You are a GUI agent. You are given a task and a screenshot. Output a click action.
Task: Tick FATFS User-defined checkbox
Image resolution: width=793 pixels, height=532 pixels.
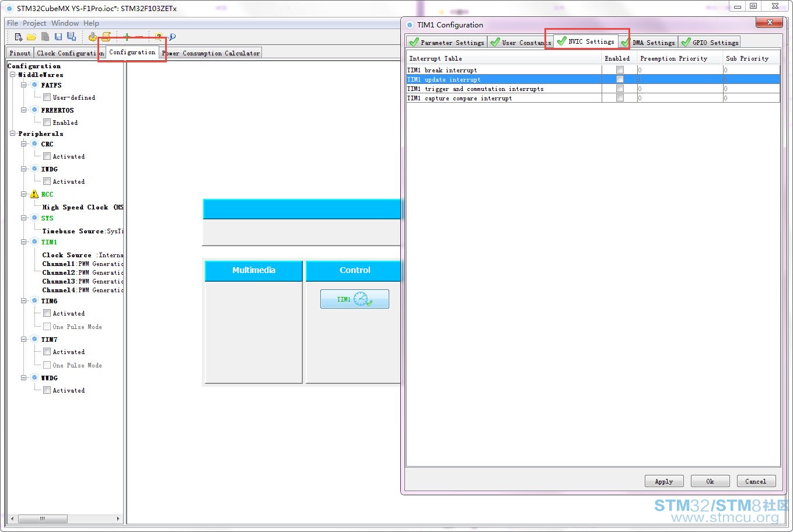pyautogui.click(x=47, y=97)
